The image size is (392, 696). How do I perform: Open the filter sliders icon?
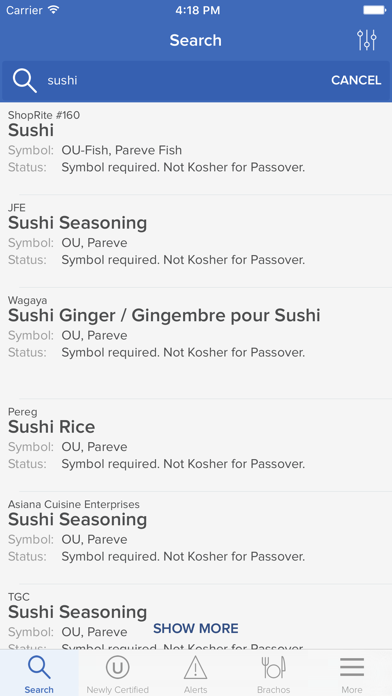[x=367, y=40]
